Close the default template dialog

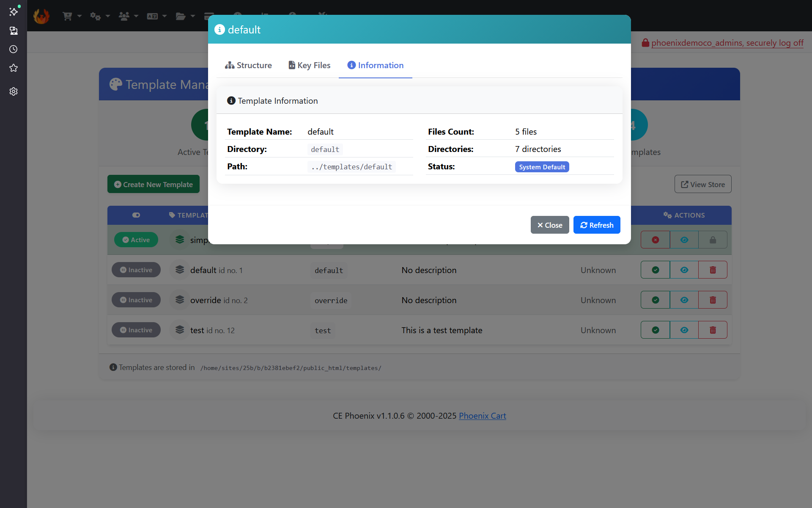pos(550,225)
